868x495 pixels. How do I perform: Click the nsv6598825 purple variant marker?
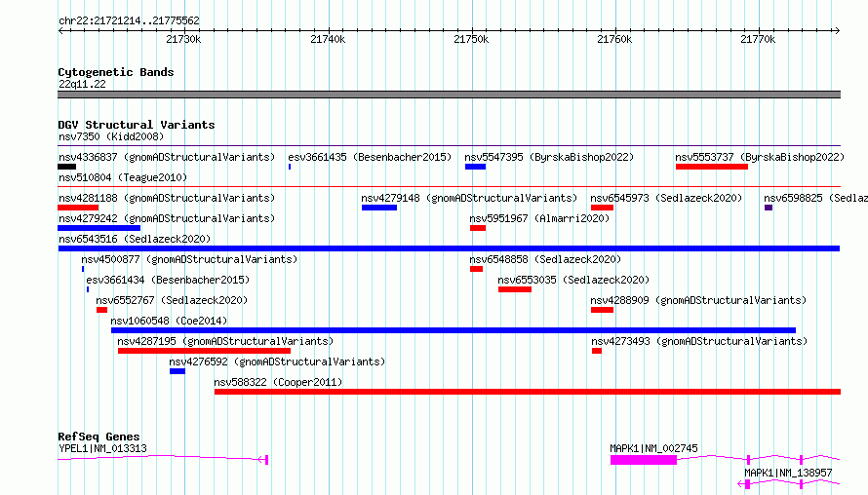[769, 208]
